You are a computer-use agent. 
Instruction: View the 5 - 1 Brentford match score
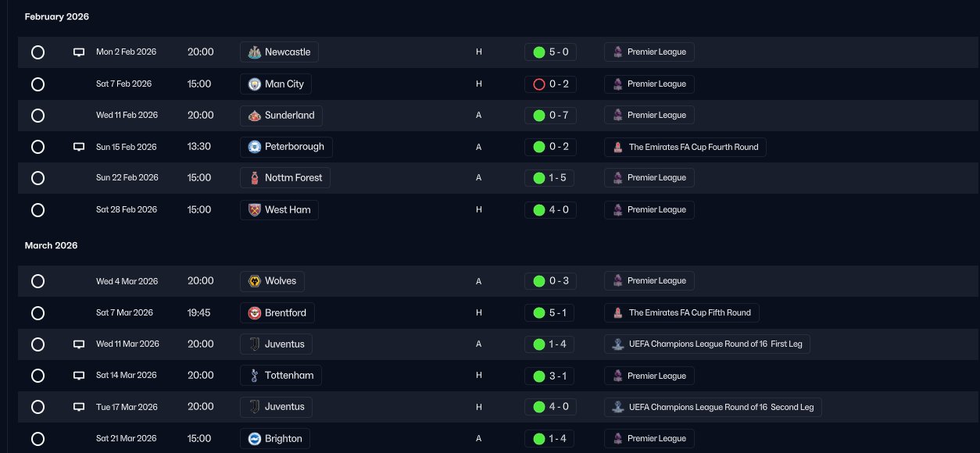pos(550,313)
